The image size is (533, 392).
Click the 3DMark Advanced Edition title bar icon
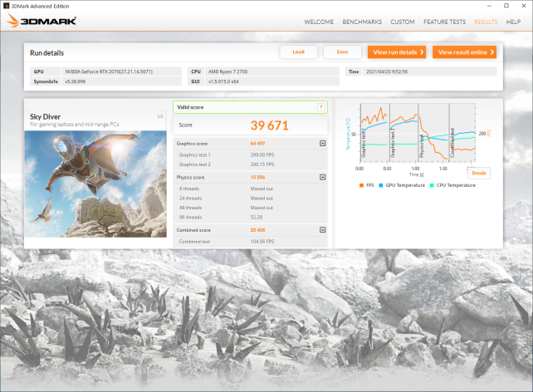[x=6, y=6]
